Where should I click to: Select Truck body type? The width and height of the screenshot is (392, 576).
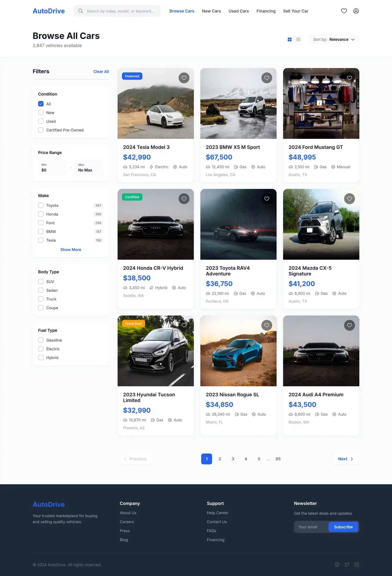point(41,299)
